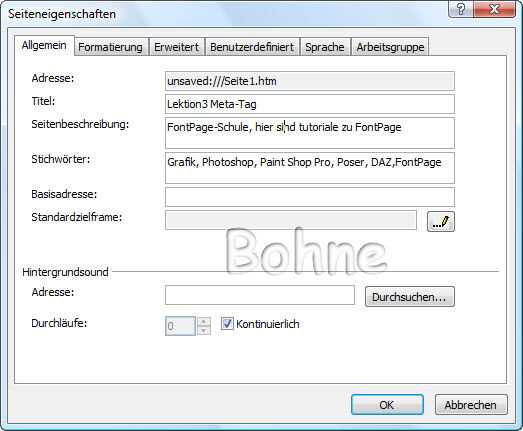Viewport: 523px width, 431px height.
Task: Click the Durchsuchen button
Action: pyautogui.click(x=410, y=297)
